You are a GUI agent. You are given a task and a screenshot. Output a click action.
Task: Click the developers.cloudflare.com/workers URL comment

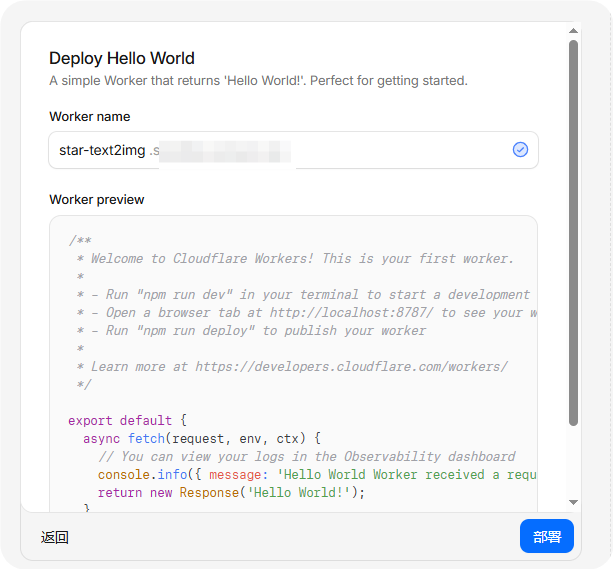(292, 367)
